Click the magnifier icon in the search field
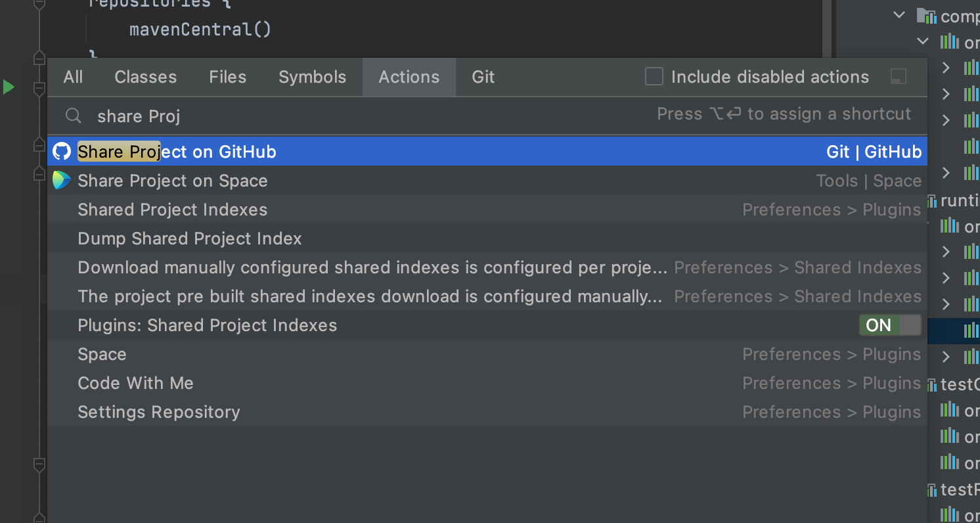The height and width of the screenshot is (523, 980). pyautogui.click(x=74, y=116)
